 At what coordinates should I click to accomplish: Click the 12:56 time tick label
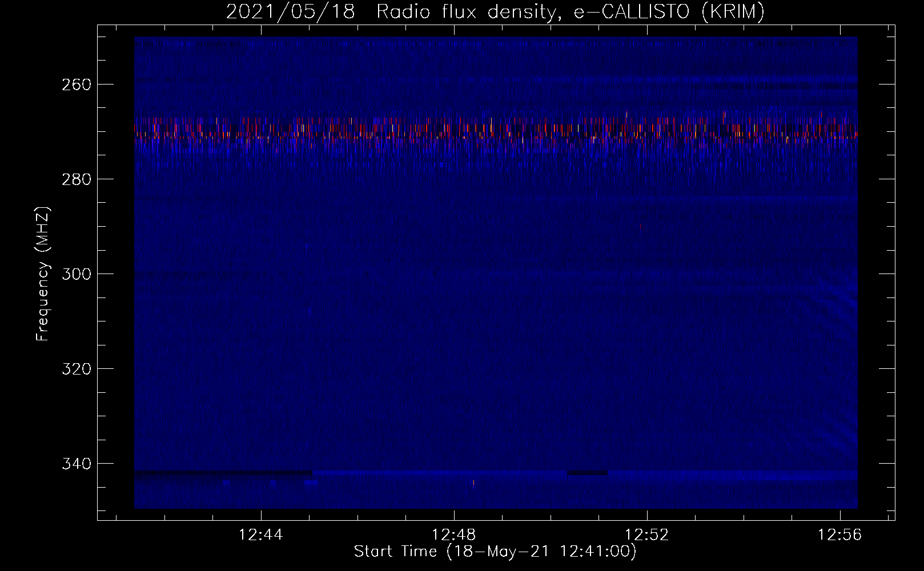[840, 535]
